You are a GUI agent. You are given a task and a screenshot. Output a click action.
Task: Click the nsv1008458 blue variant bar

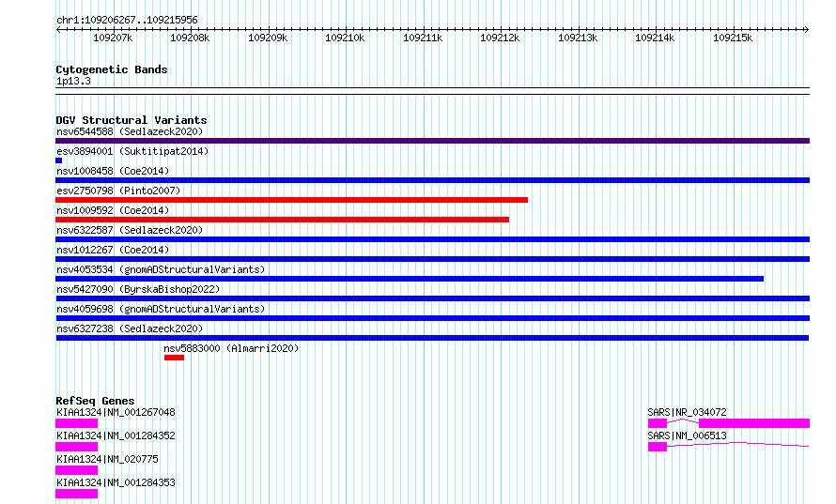(432, 180)
